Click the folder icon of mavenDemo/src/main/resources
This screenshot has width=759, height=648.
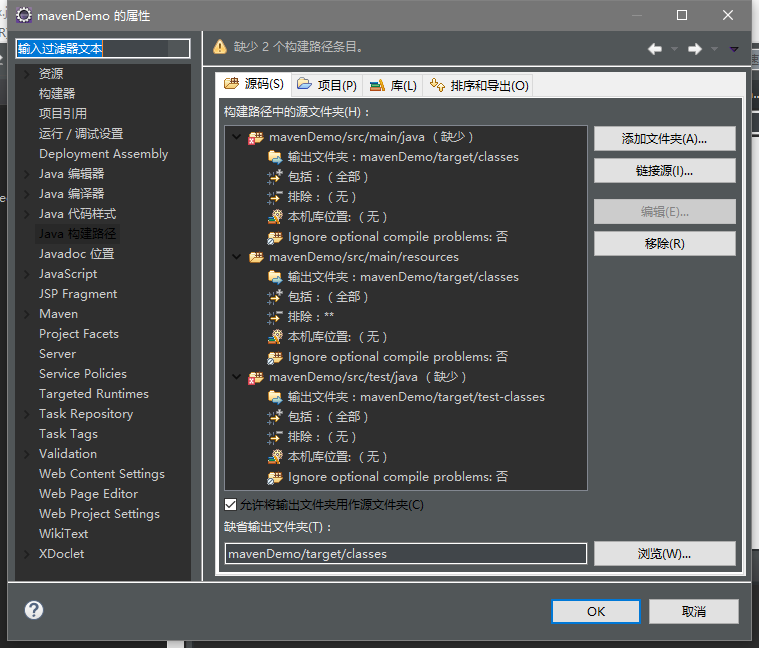pos(256,257)
